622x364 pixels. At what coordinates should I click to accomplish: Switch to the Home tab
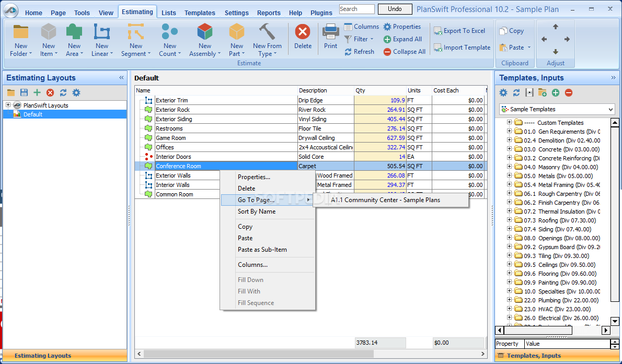pyautogui.click(x=33, y=13)
